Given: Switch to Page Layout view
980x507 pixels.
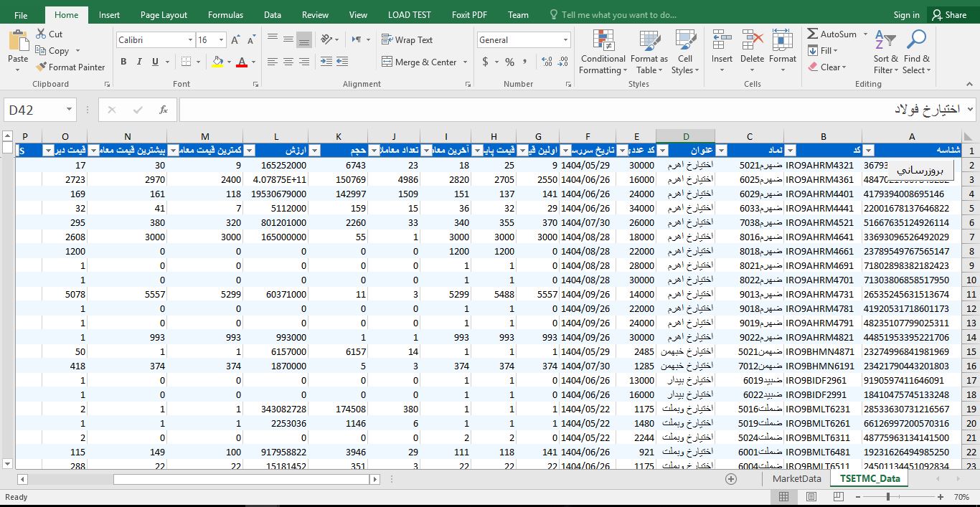Looking at the screenshot, I should (x=811, y=496).
